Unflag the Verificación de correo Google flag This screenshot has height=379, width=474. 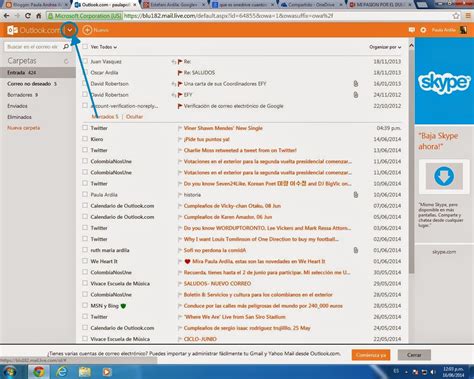point(180,106)
